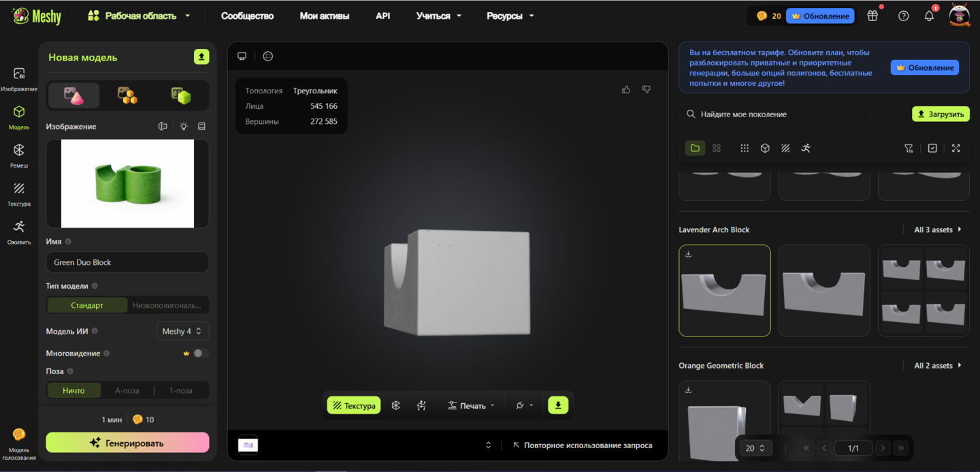The image size is (980, 472).
Task: Open the Ремеш tool in sidebar
Action: point(19,155)
